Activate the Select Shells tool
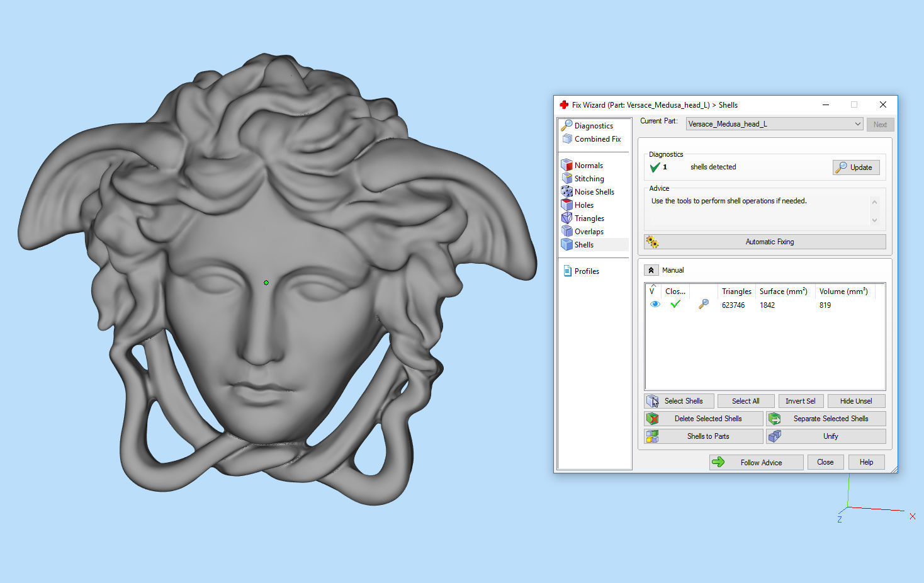Image resolution: width=924 pixels, height=583 pixels. (x=679, y=401)
